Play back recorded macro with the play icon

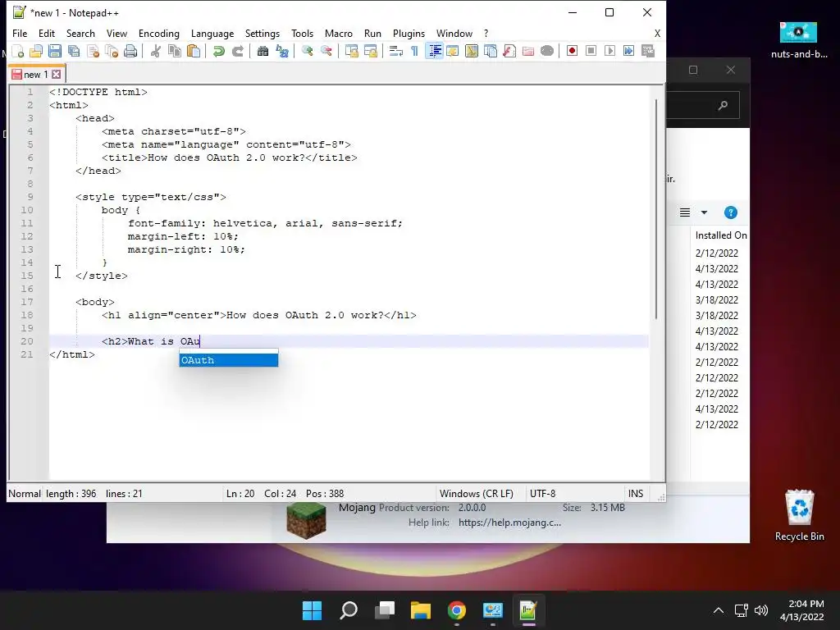[x=609, y=51]
